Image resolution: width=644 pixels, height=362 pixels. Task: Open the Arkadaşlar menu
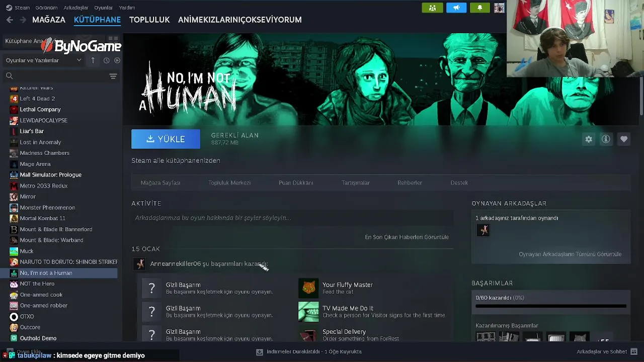point(75,8)
